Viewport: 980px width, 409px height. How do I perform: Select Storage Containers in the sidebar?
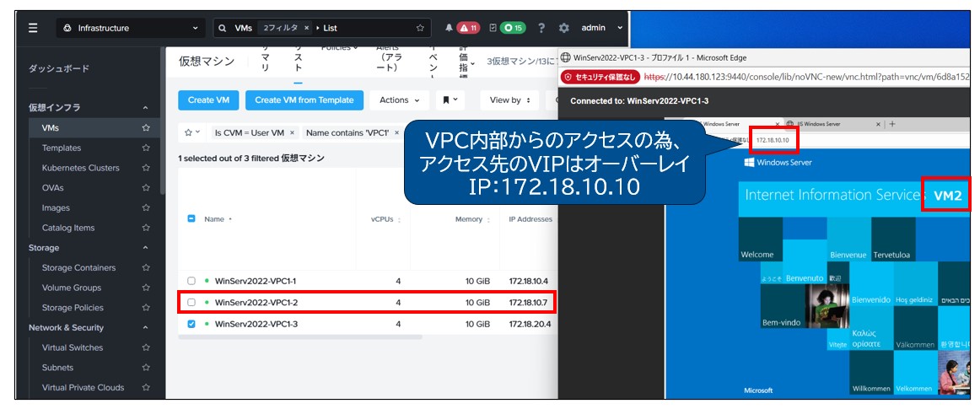[78, 268]
